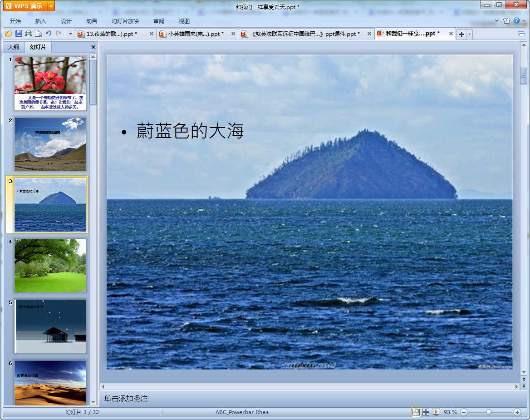Click the 蔚蓝色的大海 text on slide
The image size is (530, 420).
pos(190,131)
